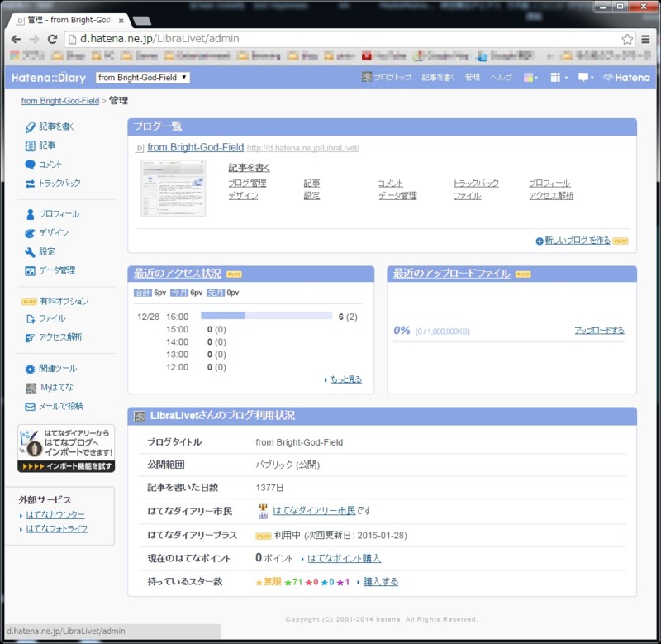
Task: Click the アクセス解析 icon in sidebar
Action: click(30, 338)
